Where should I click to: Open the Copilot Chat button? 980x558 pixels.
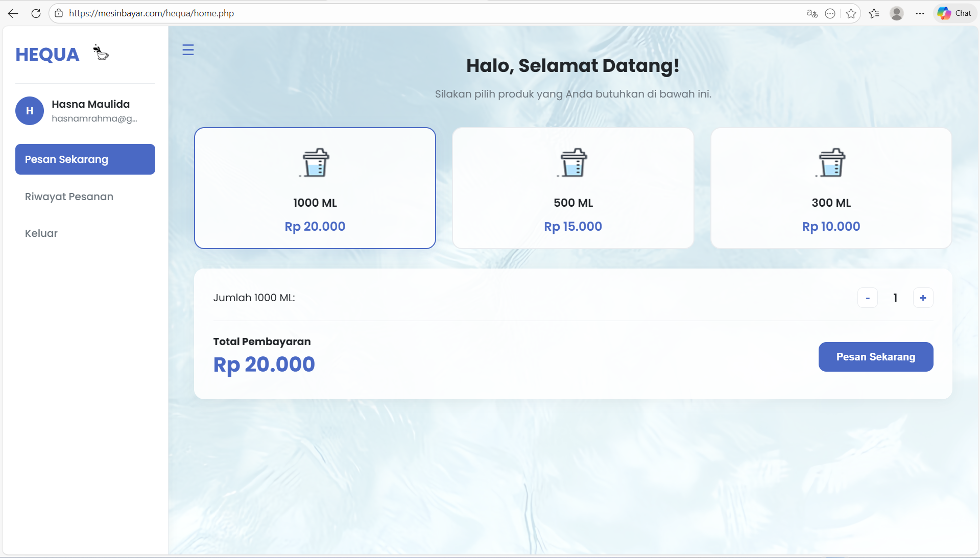954,13
